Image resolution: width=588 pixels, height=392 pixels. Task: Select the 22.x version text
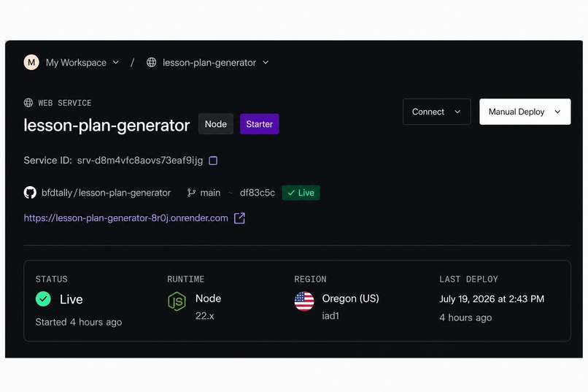pyautogui.click(x=205, y=316)
